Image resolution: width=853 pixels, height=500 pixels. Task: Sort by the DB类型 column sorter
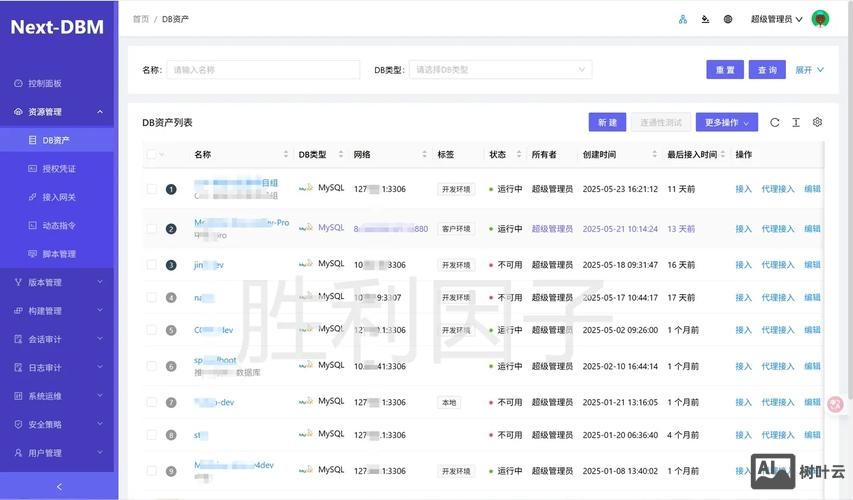click(341, 155)
